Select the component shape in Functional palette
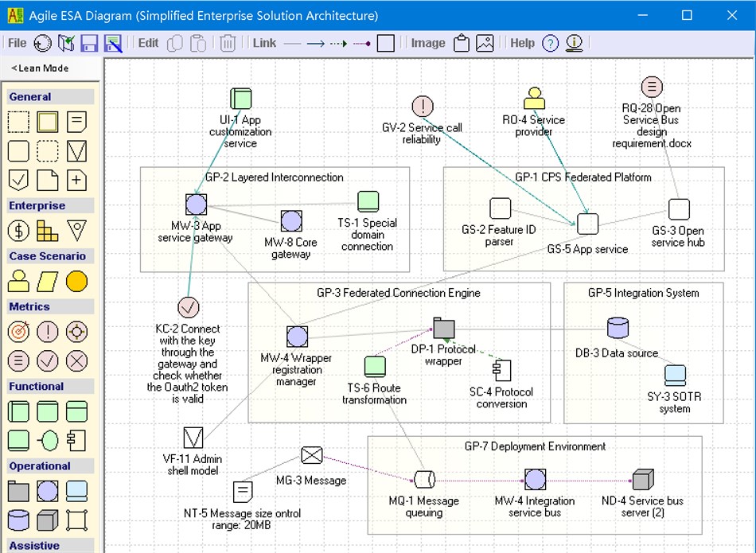This screenshot has height=553, width=756. pyautogui.click(x=76, y=441)
